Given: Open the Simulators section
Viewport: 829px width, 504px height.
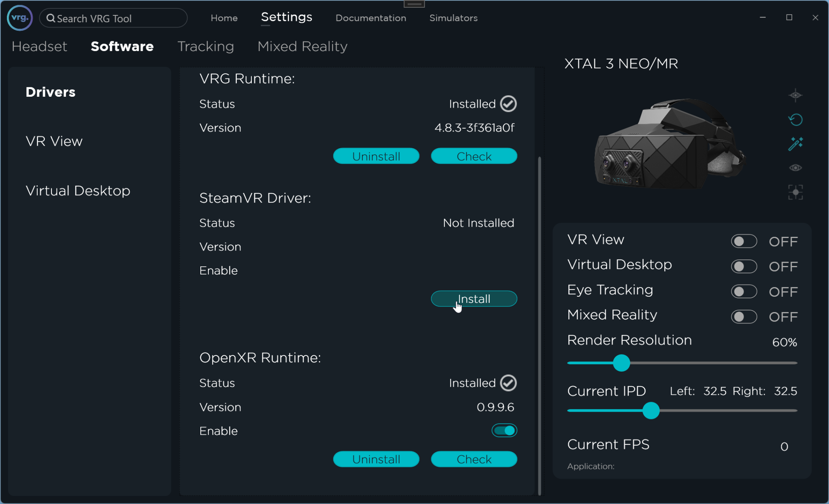Looking at the screenshot, I should 453,18.
